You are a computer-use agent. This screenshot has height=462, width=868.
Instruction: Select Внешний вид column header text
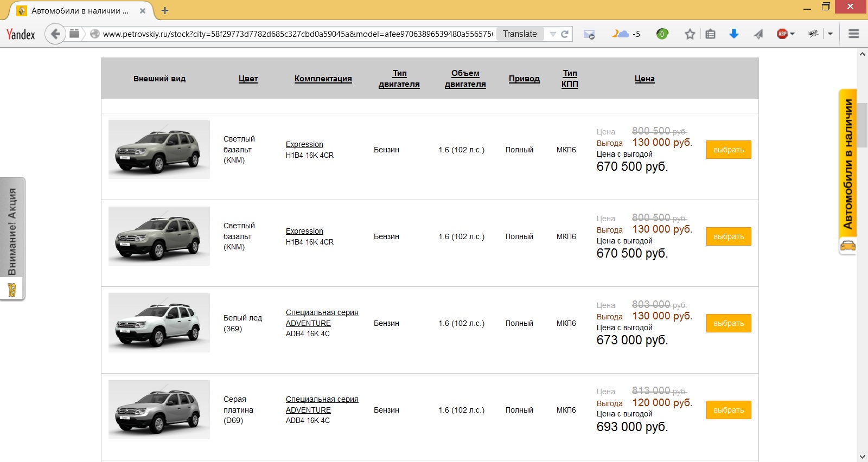click(159, 79)
